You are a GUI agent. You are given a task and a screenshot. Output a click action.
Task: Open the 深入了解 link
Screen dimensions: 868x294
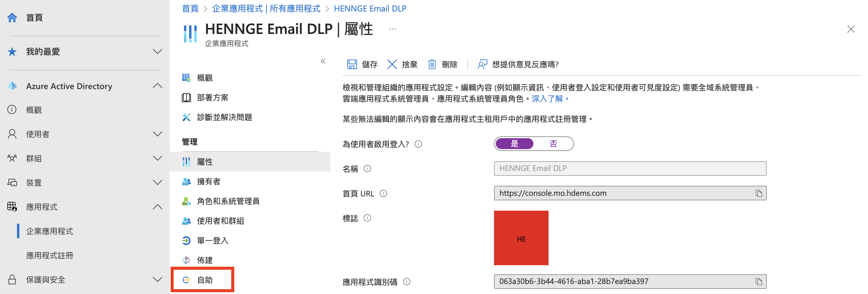(x=547, y=99)
